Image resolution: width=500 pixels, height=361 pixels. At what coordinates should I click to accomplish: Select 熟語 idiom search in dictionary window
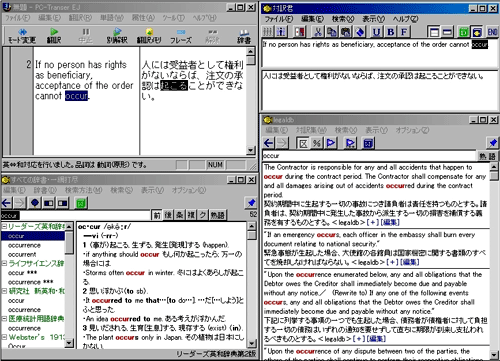217,215
